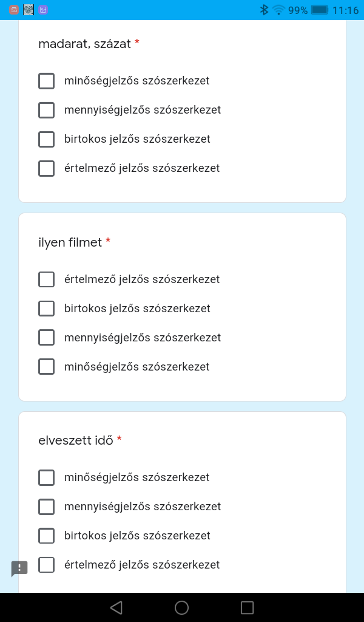Tap the QR code notification icon
The height and width of the screenshot is (622, 364).
click(x=29, y=10)
